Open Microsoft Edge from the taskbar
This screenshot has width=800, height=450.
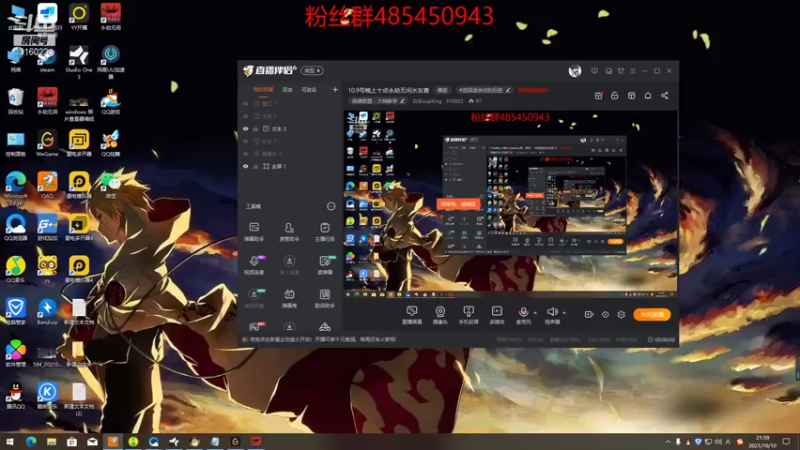click(x=31, y=441)
